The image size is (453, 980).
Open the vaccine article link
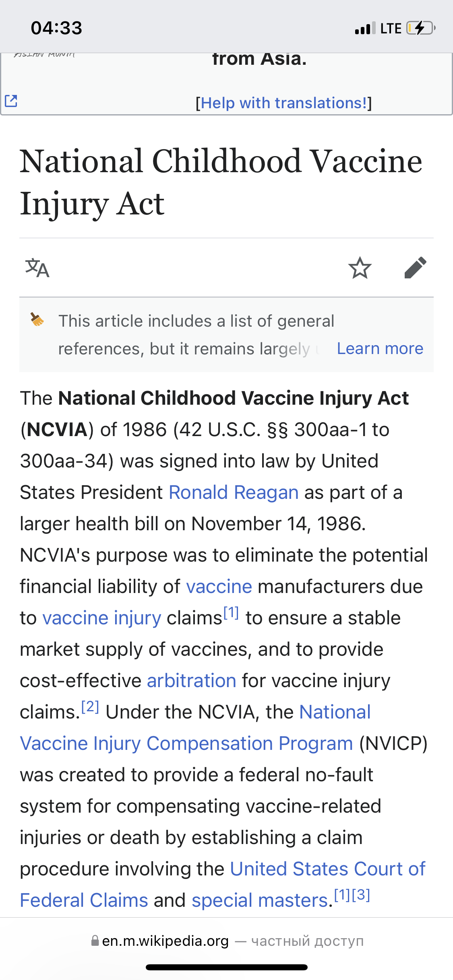219,587
